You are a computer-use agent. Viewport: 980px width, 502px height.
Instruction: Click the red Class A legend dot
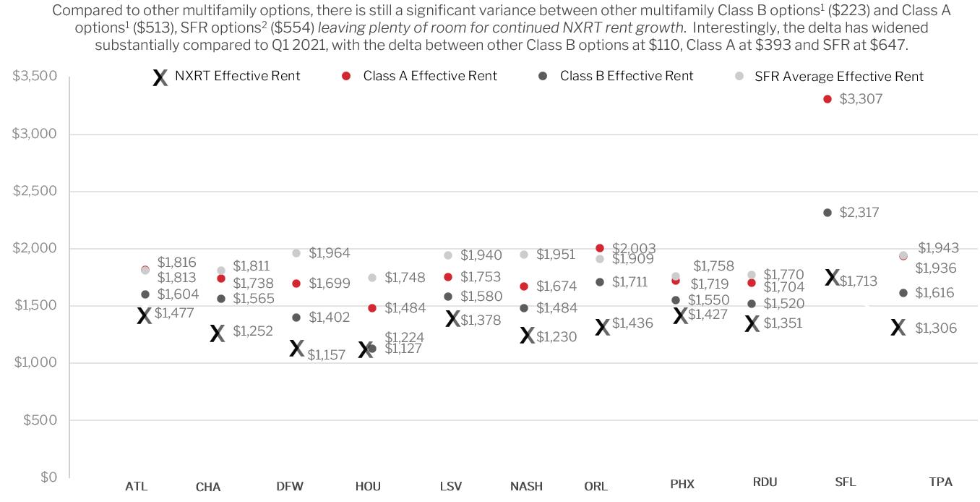click(x=346, y=76)
